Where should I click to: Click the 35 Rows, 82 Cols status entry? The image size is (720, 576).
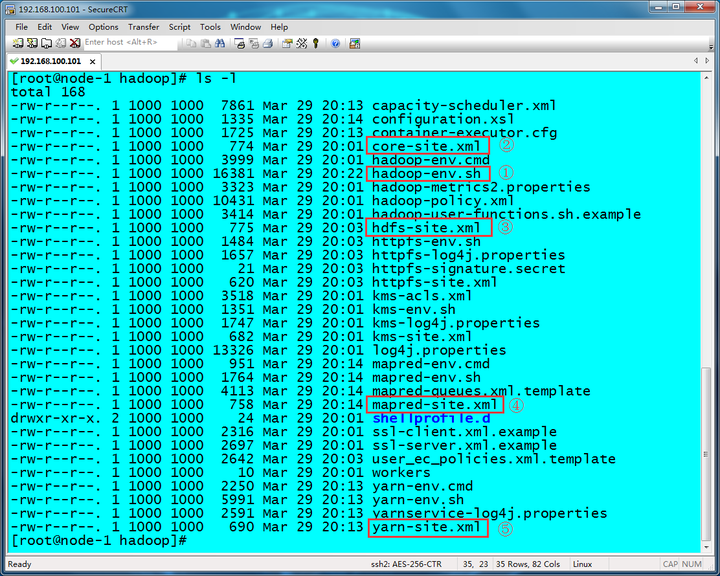tap(528, 564)
